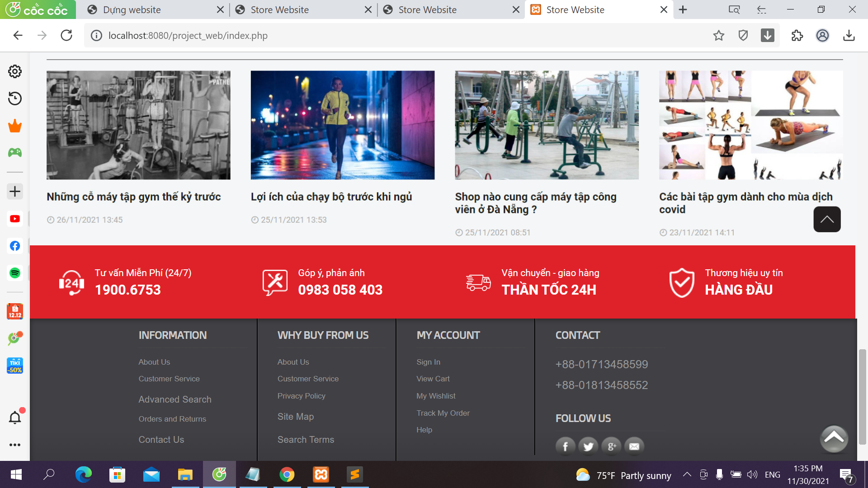This screenshot has width=868, height=488.
Task: Open the sidebar three-dots more menu
Action: (x=15, y=445)
